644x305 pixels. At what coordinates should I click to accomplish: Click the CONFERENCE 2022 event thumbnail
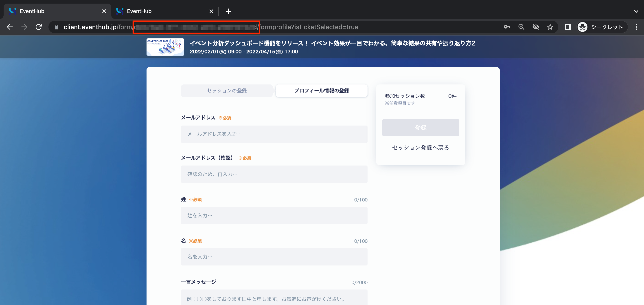[165, 47]
